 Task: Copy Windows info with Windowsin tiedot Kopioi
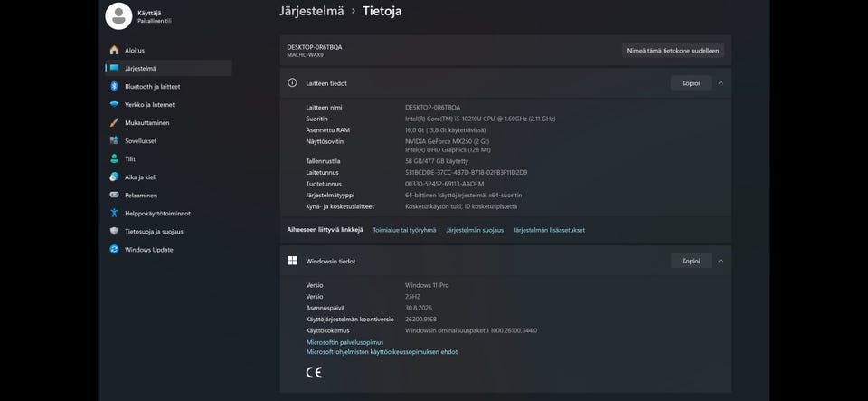click(691, 261)
